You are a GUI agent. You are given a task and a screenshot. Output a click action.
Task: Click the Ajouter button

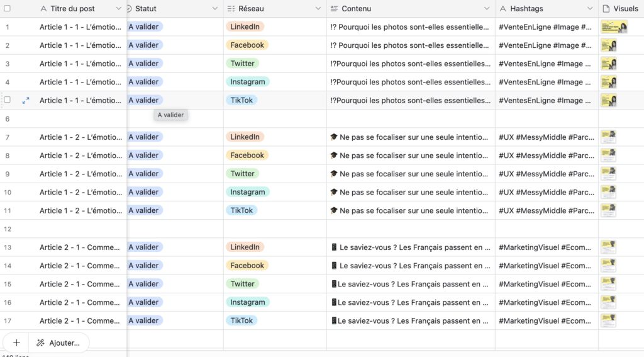(58, 343)
